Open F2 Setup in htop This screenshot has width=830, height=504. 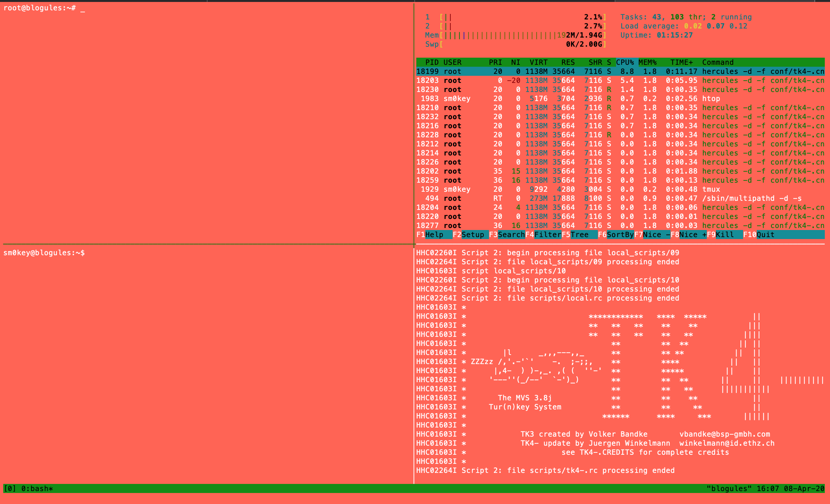(x=470, y=235)
